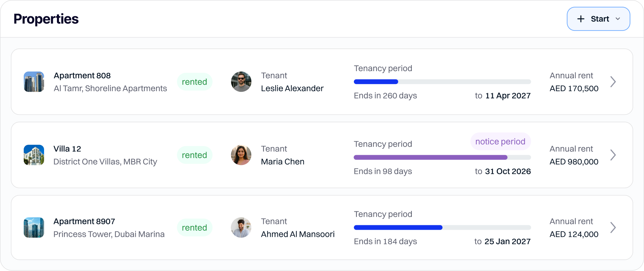
Task: Click Ahmed Al Mansoori's avatar photo
Action: 241,227
